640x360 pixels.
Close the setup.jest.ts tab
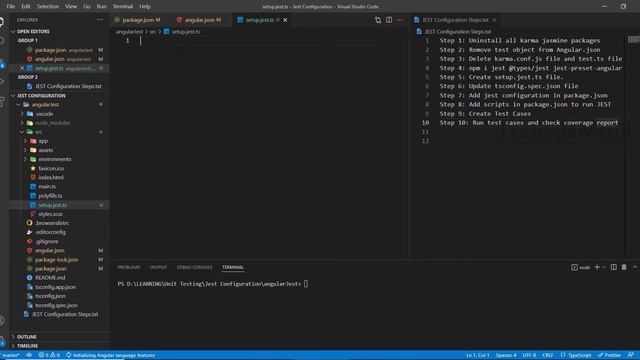pyautogui.click(x=285, y=20)
